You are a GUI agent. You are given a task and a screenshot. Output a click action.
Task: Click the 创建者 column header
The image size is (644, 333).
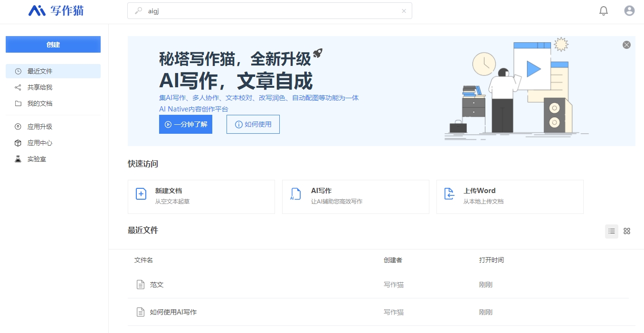[393, 260]
